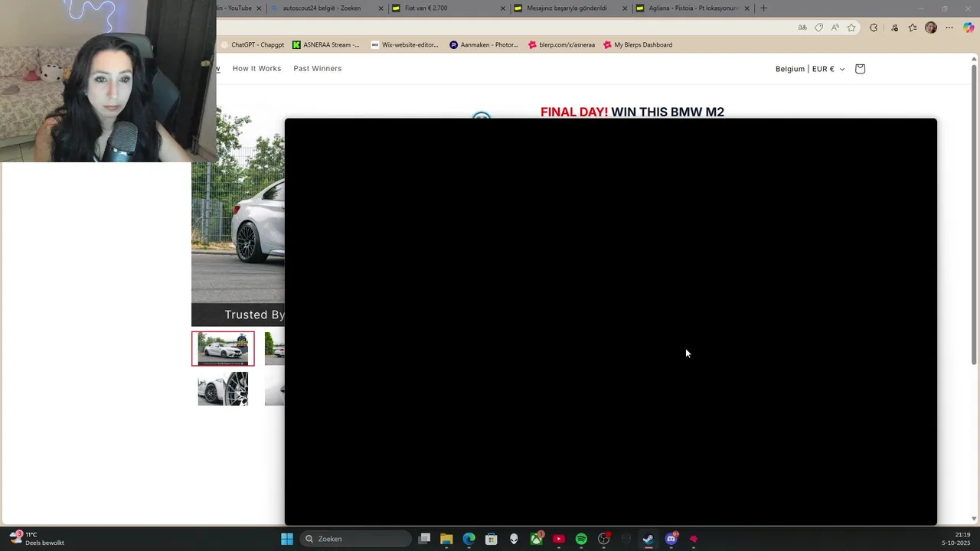The width and height of the screenshot is (980, 551).
Task: Expand the Belgium | EUR € country selector
Action: click(x=810, y=69)
